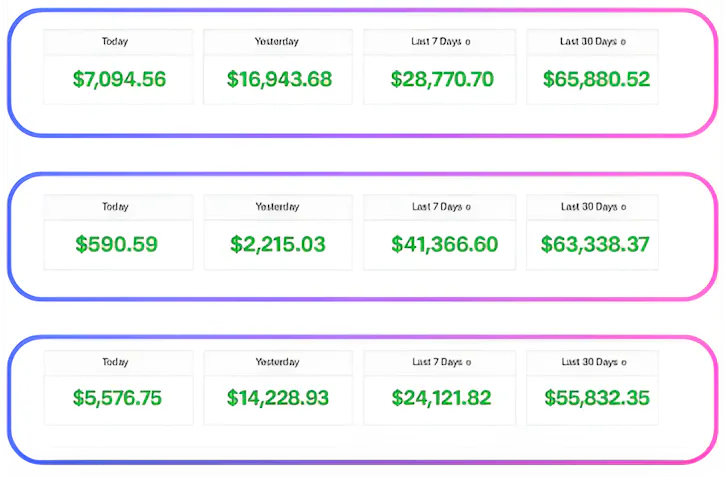Select the Today header above $5,576.75
725x477 pixels.
[x=116, y=362]
